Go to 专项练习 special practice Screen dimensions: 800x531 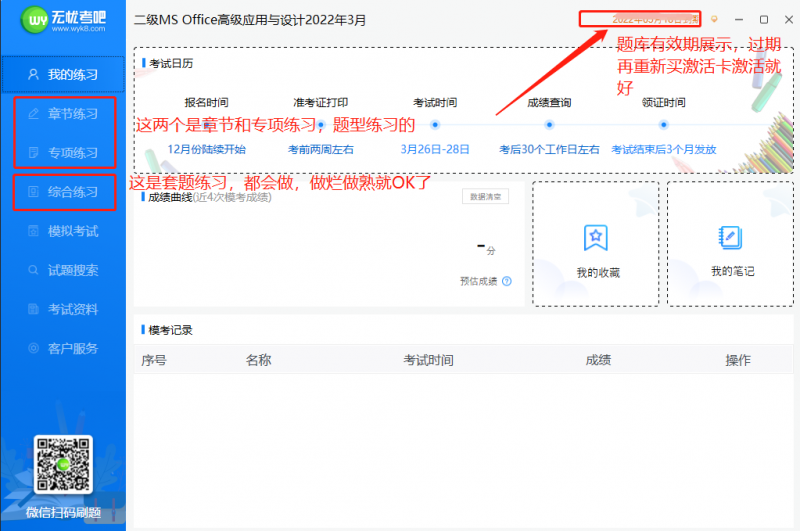coord(63,153)
